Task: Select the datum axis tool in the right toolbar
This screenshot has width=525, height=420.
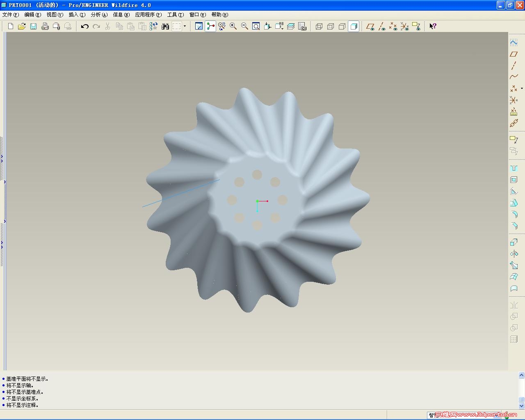Action: point(514,66)
